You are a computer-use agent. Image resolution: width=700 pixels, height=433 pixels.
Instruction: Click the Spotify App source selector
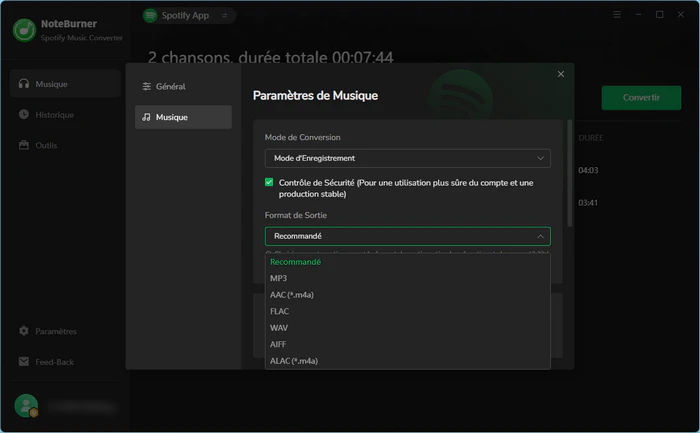pos(189,16)
